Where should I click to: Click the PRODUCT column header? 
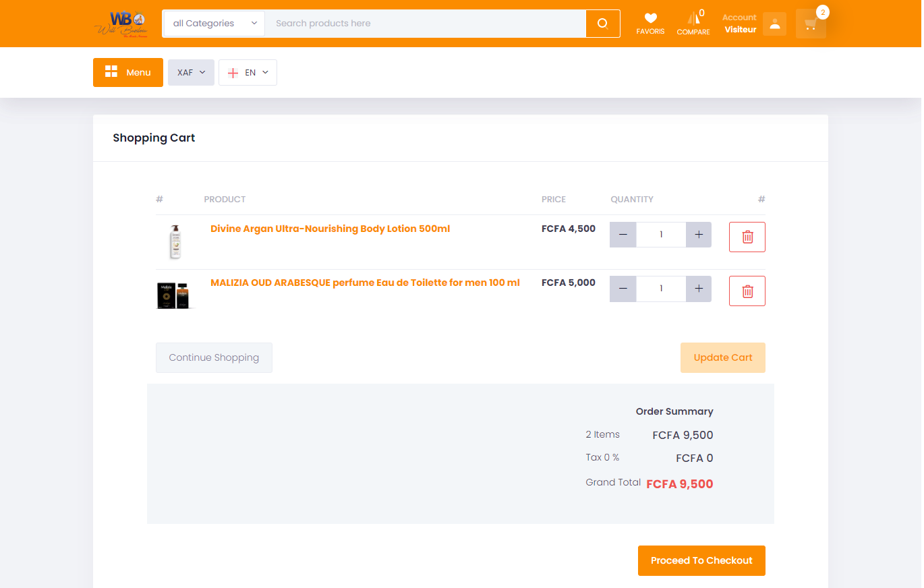pyautogui.click(x=225, y=199)
